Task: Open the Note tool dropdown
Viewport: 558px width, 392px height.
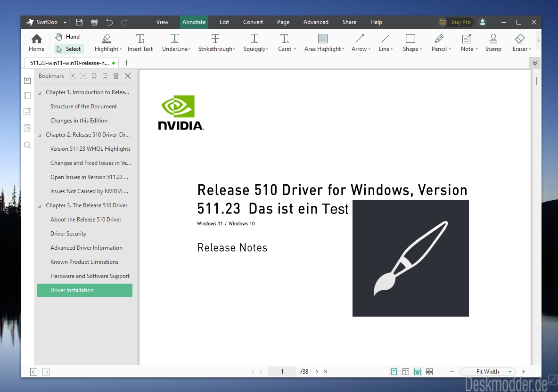Action: pos(476,49)
